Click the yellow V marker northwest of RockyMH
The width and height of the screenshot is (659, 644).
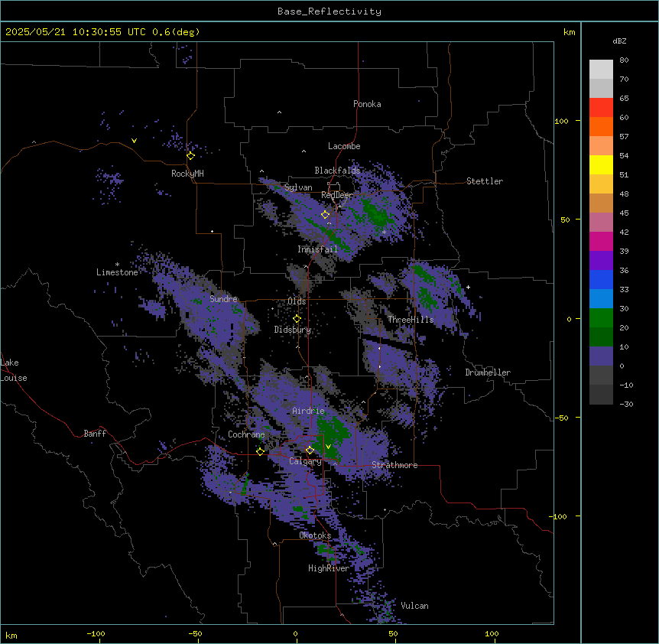(x=134, y=141)
